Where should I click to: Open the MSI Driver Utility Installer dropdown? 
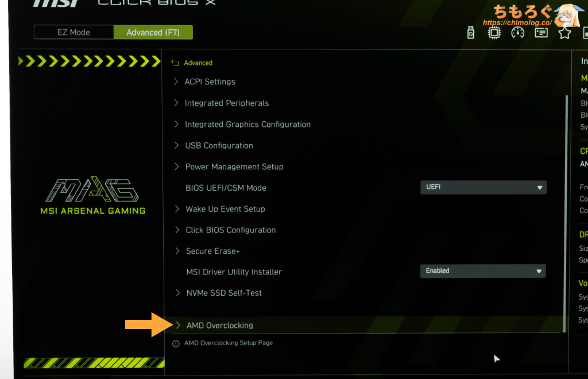[x=482, y=270]
